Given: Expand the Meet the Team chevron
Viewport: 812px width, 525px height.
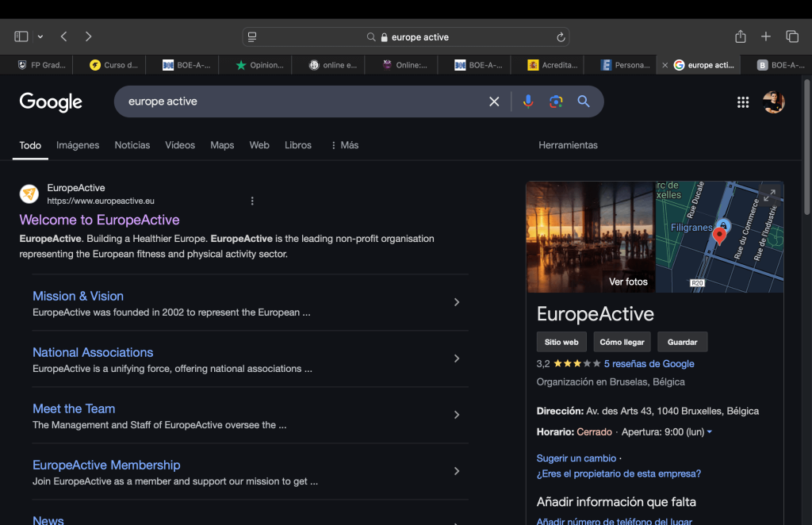Looking at the screenshot, I should pyautogui.click(x=457, y=415).
